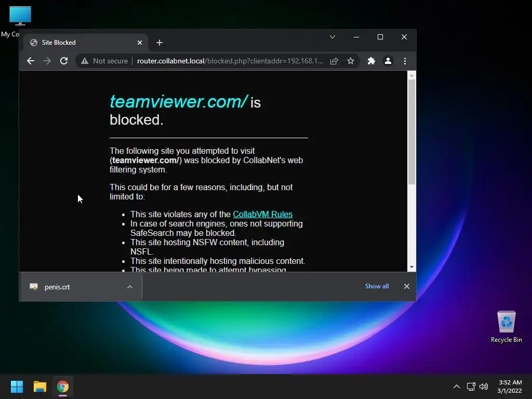
Task: Open the Chrome extensions puzzle icon
Action: [371, 61]
